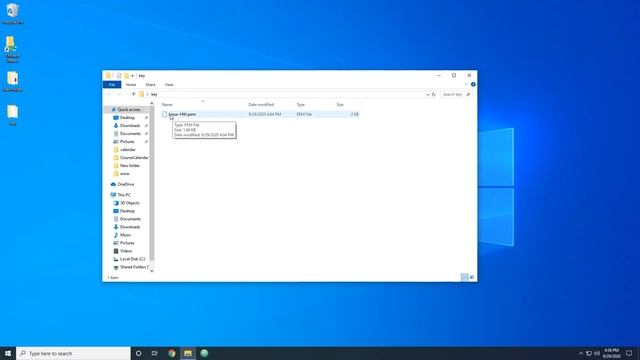Viewport: 640px width, 360px height.
Task: Click the navigation pane scrollbar down arrow
Action: 152,271
